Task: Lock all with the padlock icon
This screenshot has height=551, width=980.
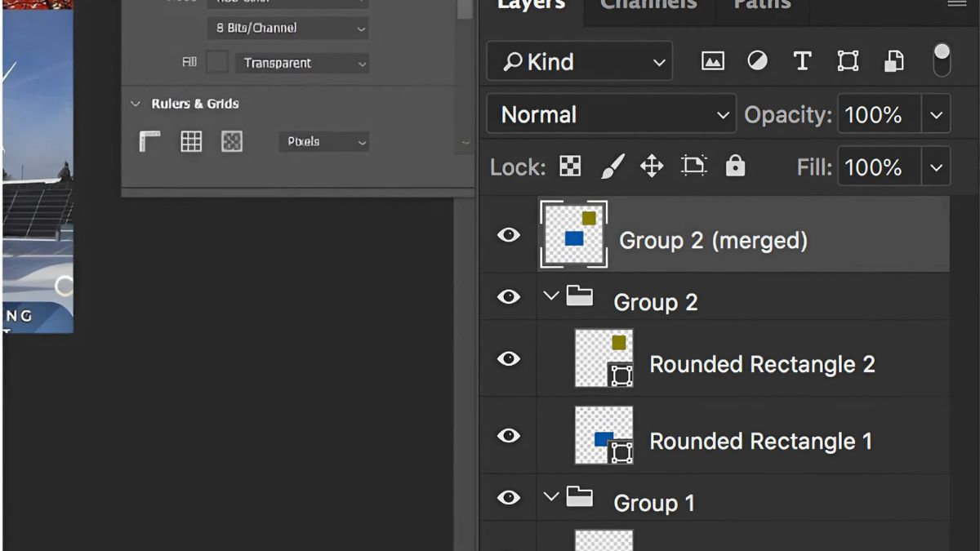Action: pyautogui.click(x=736, y=167)
